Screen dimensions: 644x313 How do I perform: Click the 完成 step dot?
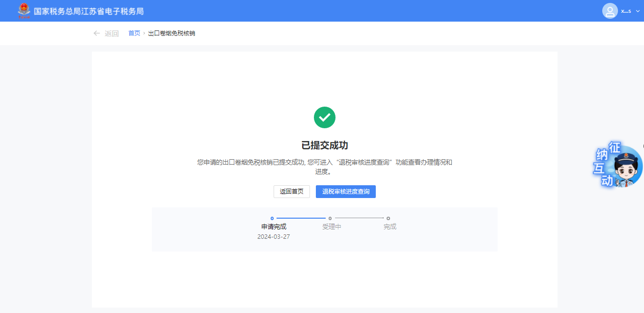pyautogui.click(x=388, y=218)
